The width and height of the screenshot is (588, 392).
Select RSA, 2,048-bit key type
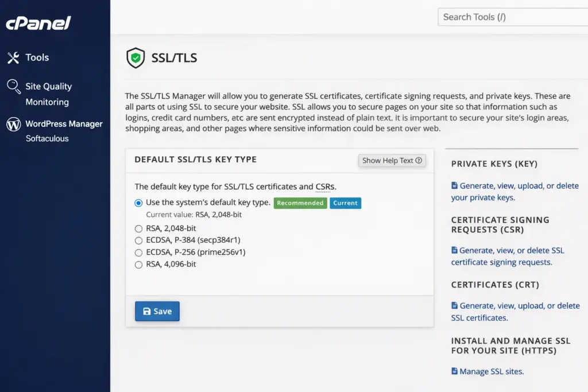pos(138,228)
